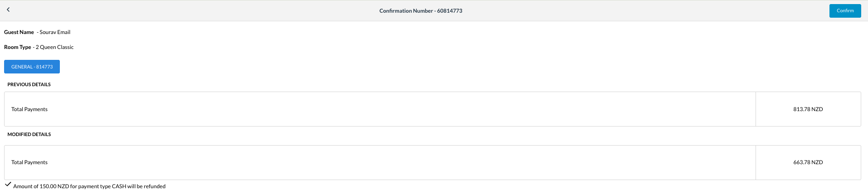Go back using the left arrow icon
Viewport: 868px width, 195px height.
click(8, 10)
